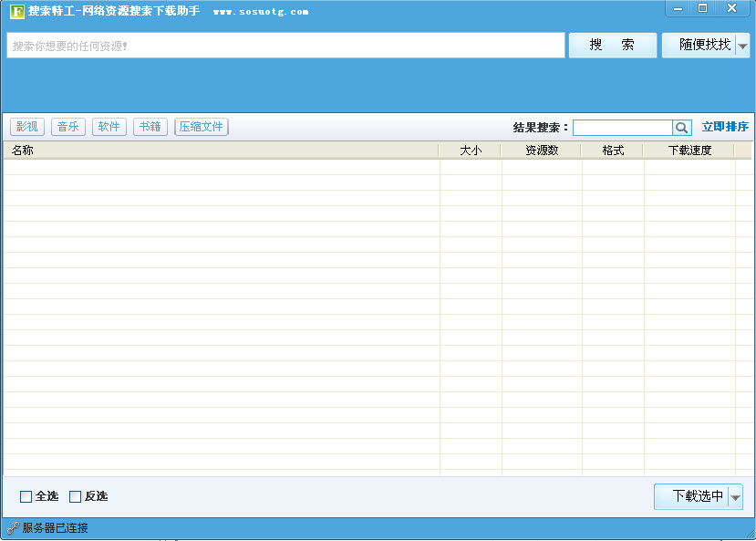Switch to the 音乐 category tab
The image size is (756, 541).
coord(68,127)
